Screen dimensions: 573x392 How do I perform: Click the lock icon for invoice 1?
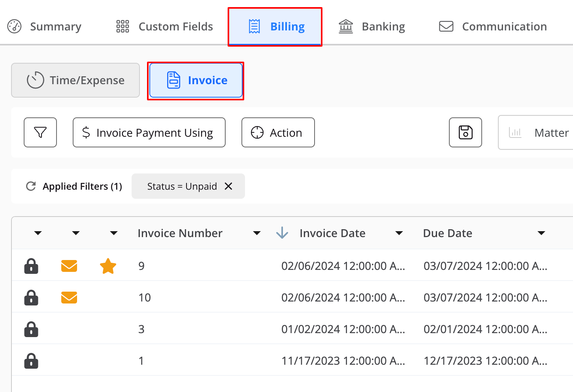click(x=31, y=361)
